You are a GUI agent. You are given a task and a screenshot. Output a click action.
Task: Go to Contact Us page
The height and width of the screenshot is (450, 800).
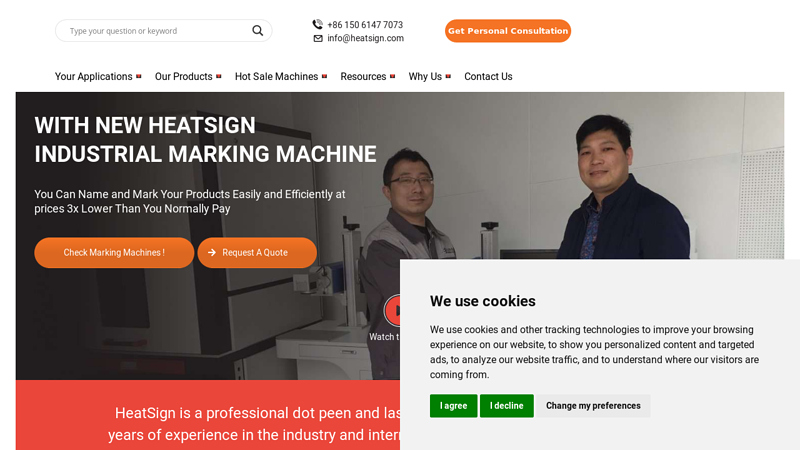tap(488, 77)
